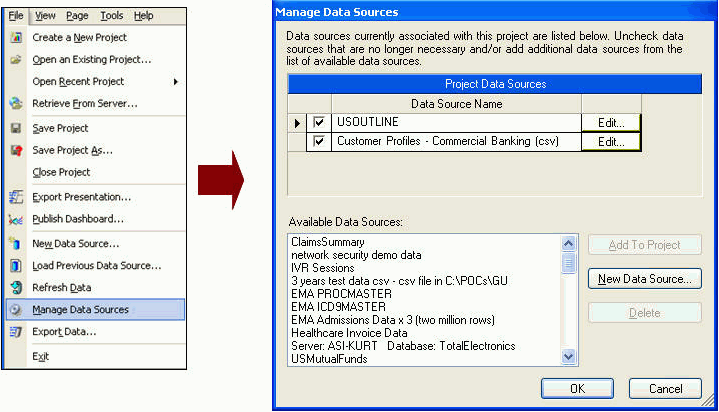Click the Create a New Project icon
This screenshot has width=719, height=412.
coord(15,38)
